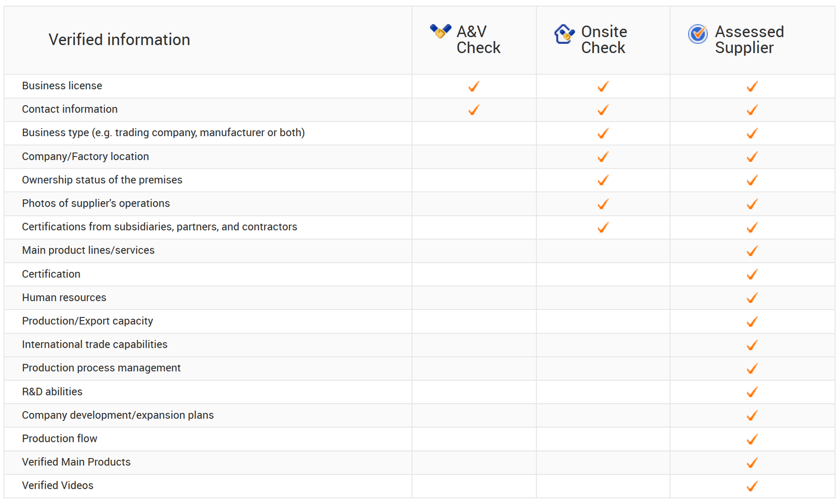The width and height of the screenshot is (840, 504).
Task: Click the Verified Main Products row label
Action: 76,462
